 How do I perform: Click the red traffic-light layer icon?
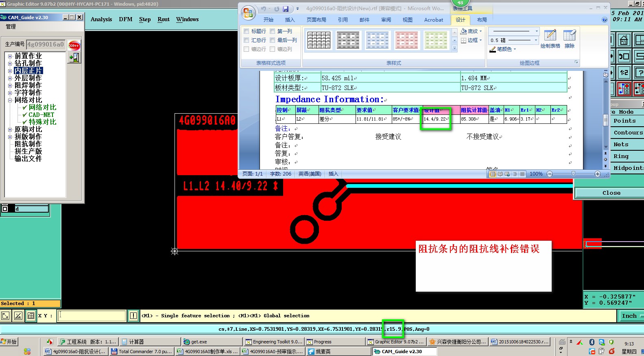point(624,88)
